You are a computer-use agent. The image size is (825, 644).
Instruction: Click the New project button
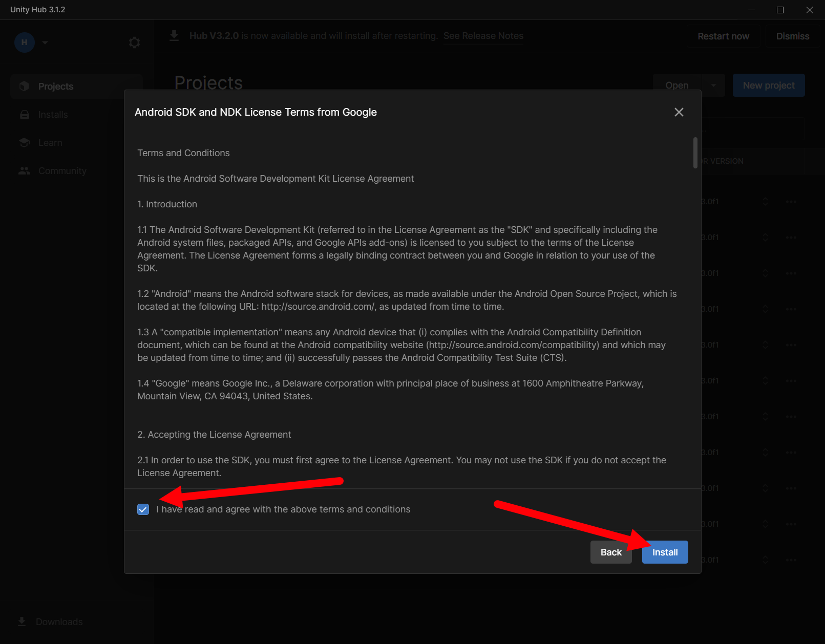point(769,85)
